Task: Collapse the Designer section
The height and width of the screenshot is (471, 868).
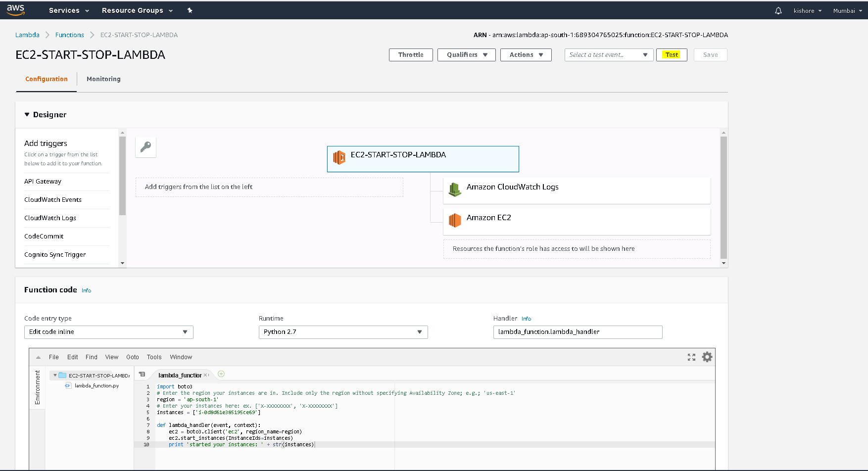Action: point(27,115)
